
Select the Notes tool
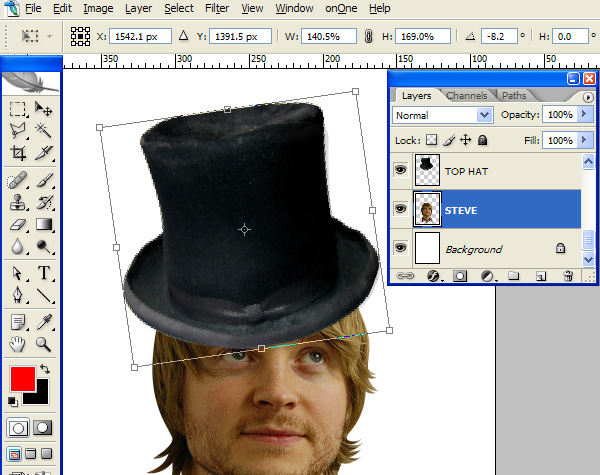(18, 322)
